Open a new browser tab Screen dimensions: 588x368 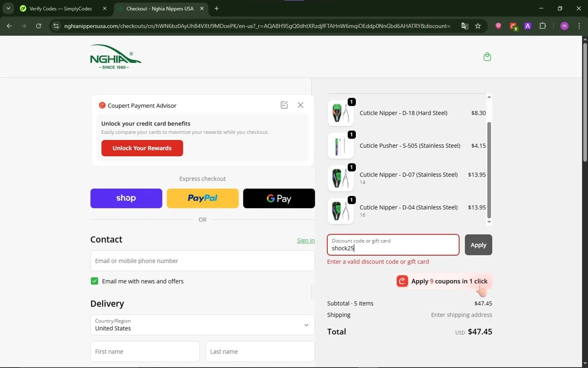coord(216,9)
